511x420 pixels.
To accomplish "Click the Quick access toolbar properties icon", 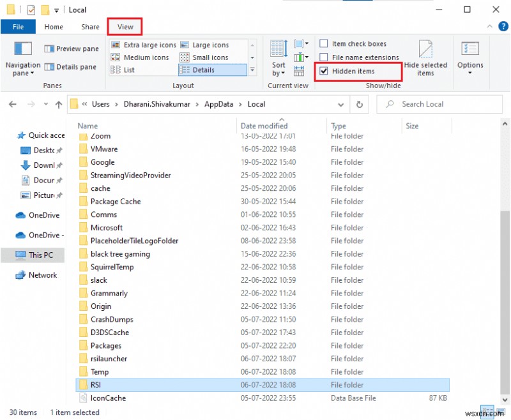I will 31,10.
